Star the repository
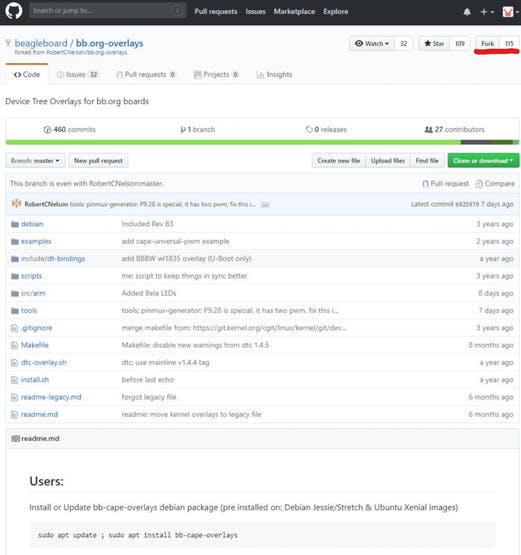 pyautogui.click(x=434, y=44)
